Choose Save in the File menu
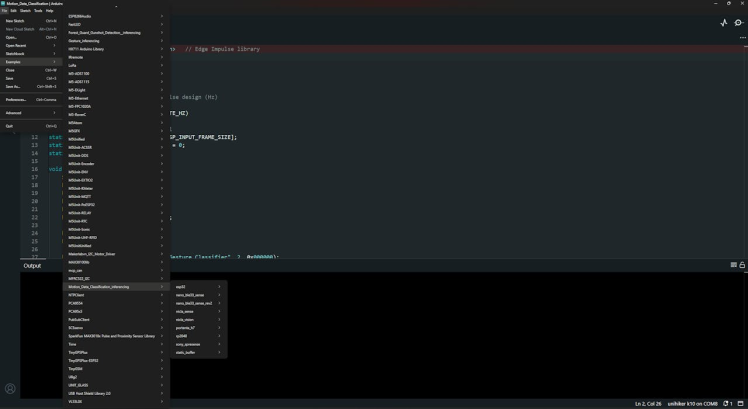748x409 pixels. [x=31, y=78]
